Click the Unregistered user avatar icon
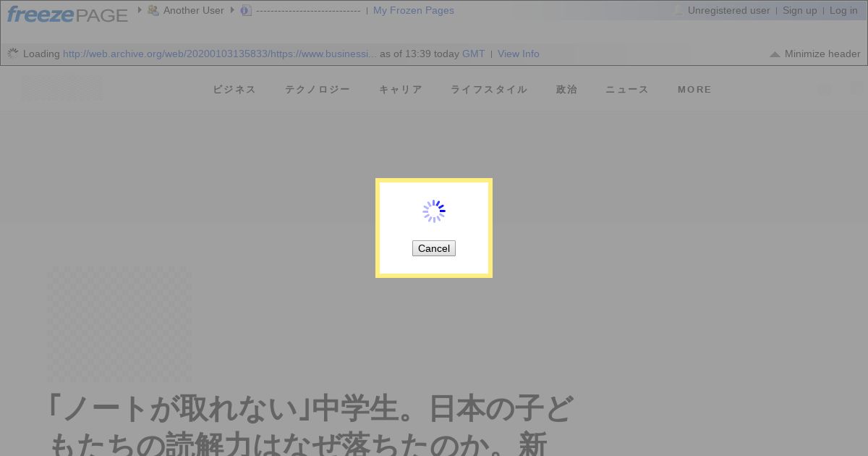The image size is (868, 456). 678,10
